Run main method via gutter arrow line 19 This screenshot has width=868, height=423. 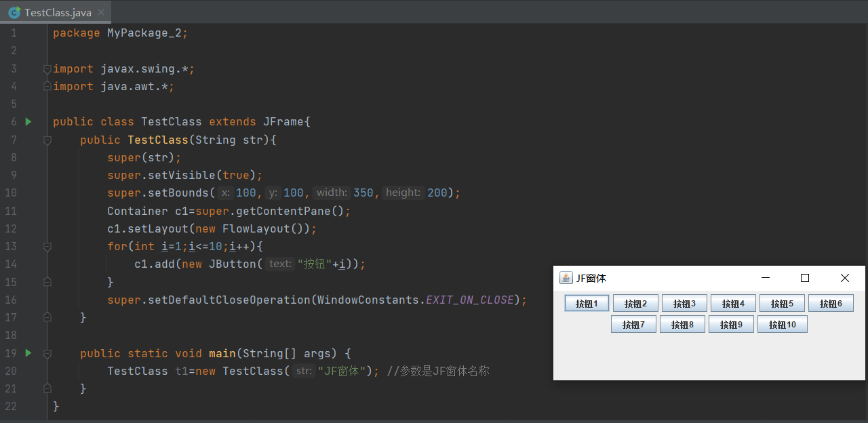point(28,352)
